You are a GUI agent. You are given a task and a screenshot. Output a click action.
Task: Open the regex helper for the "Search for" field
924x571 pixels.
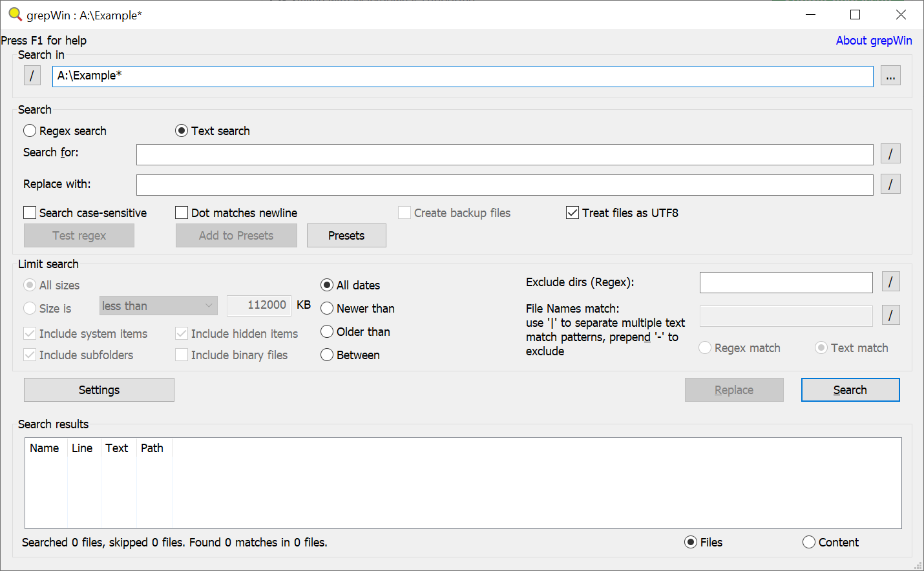tap(890, 154)
